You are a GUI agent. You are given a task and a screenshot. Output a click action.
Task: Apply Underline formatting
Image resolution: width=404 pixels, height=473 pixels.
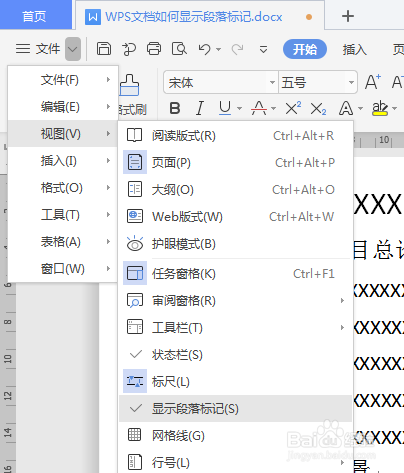tap(225, 108)
